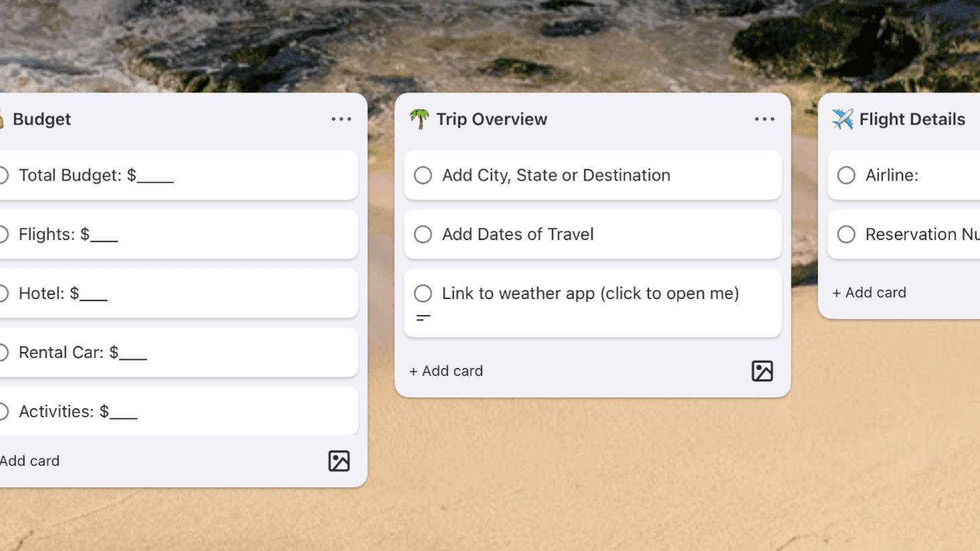
Task: Open the Trip Overview list actions menu
Action: [x=764, y=119]
